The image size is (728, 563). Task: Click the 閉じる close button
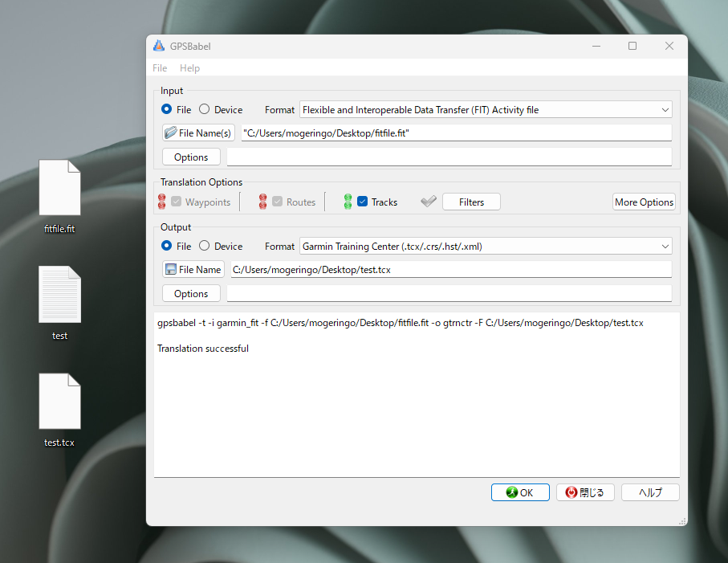(585, 492)
